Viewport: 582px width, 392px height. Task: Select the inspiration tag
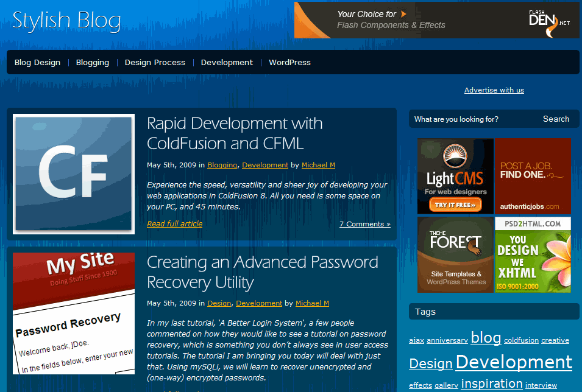point(491,383)
